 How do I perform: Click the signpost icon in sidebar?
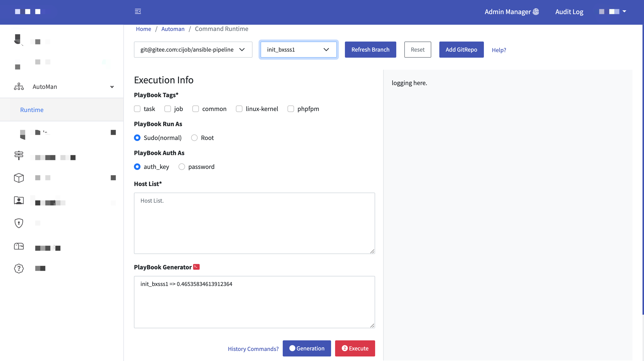19,155
